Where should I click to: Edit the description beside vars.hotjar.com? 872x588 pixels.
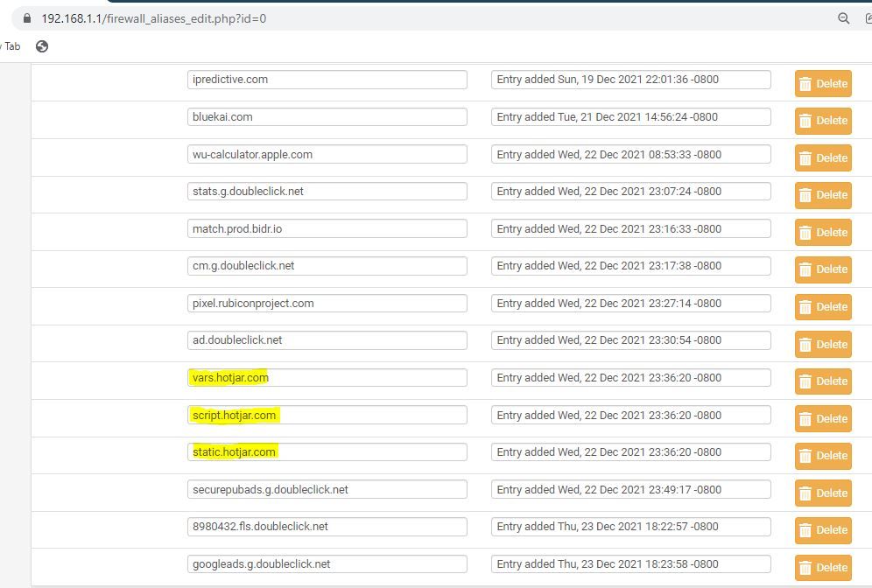[631, 378]
